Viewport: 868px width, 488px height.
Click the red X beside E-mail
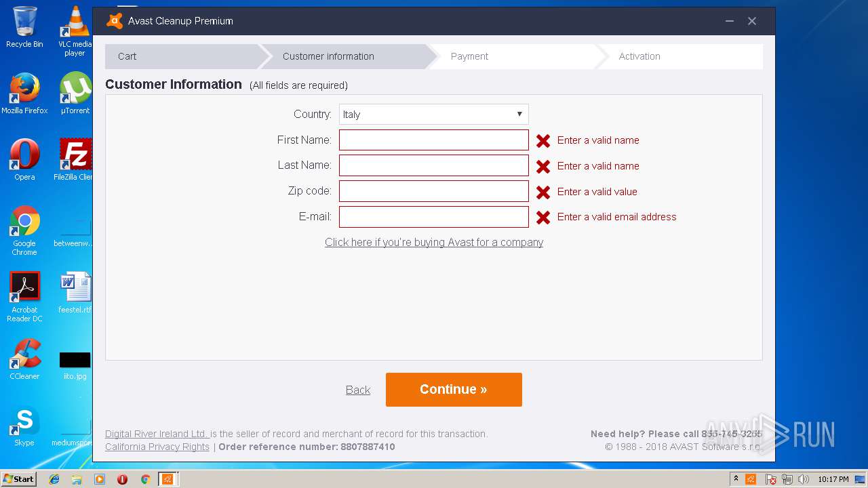(543, 218)
